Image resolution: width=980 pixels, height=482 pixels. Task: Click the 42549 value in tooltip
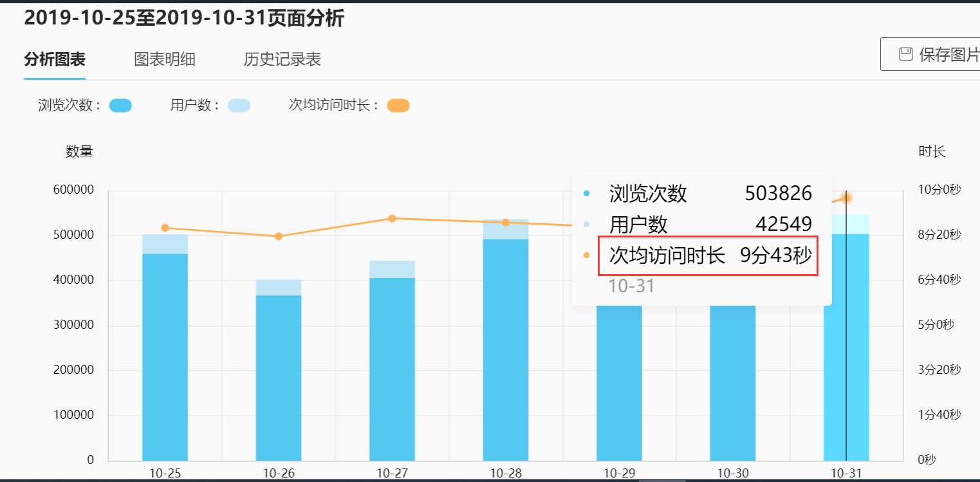point(784,224)
